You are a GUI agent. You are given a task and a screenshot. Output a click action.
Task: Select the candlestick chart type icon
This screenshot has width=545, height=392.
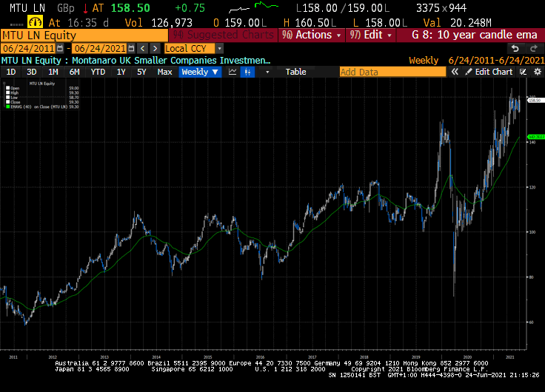click(247, 72)
